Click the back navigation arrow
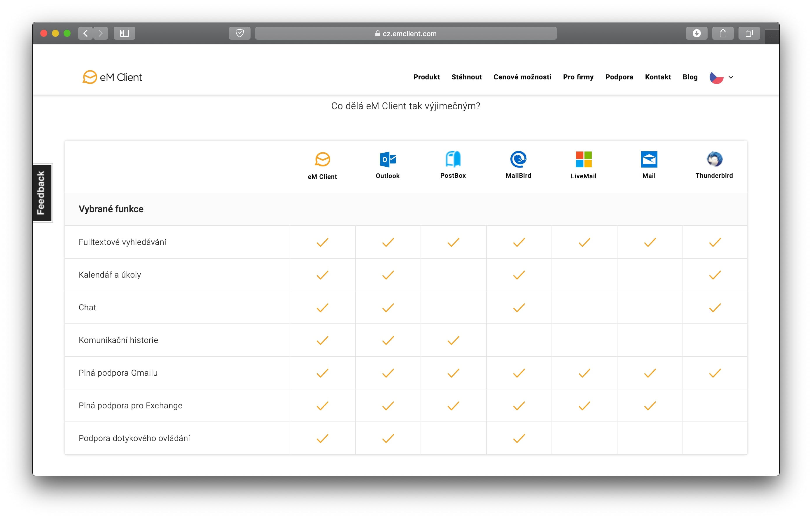The image size is (812, 519). click(86, 33)
